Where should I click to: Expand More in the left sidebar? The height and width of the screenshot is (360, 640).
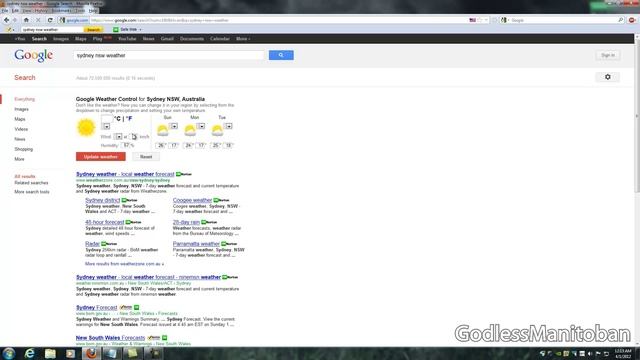pyautogui.click(x=19, y=159)
